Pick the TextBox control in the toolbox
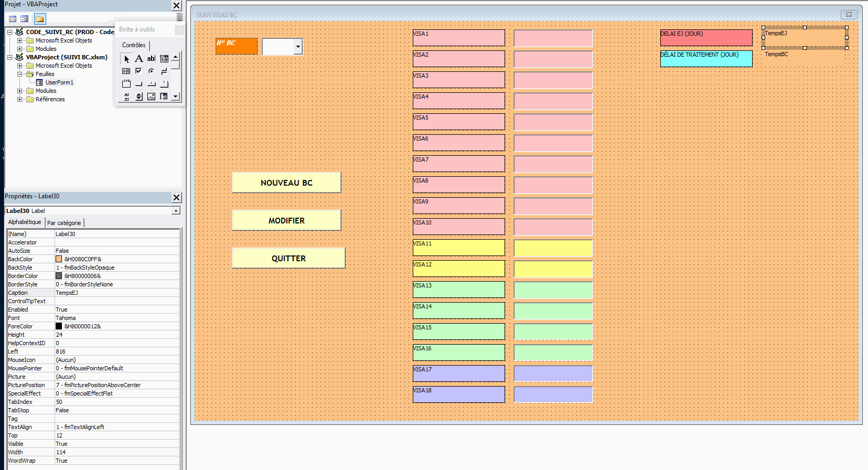The width and height of the screenshot is (868, 470). tap(151, 59)
